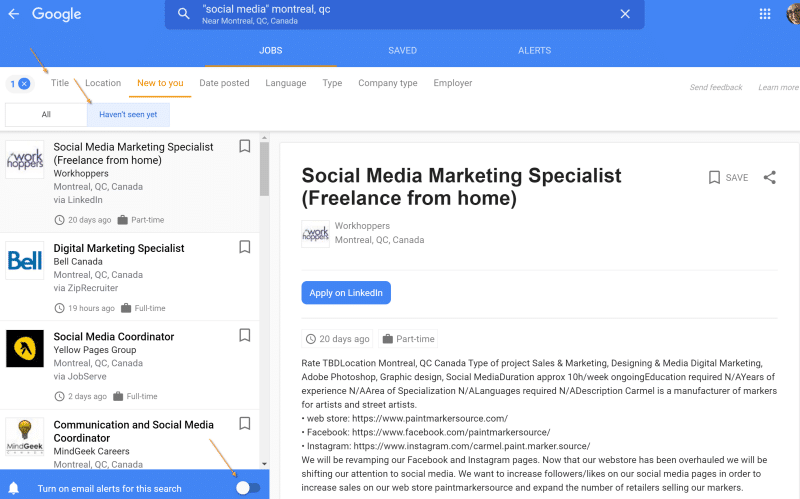Click "via ZipRecruiter" text
This screenshot has width=800, height=499.
(x=86, y=288)
